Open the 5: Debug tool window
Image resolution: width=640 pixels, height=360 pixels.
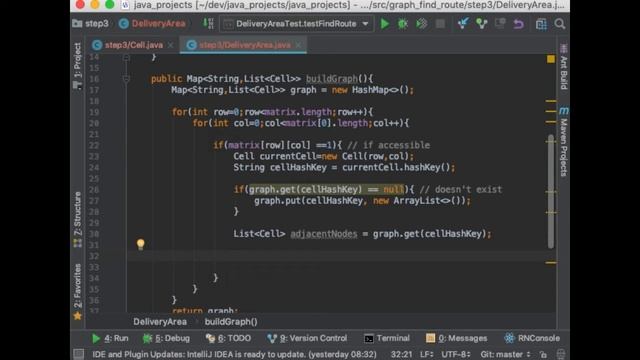point(166,338)
